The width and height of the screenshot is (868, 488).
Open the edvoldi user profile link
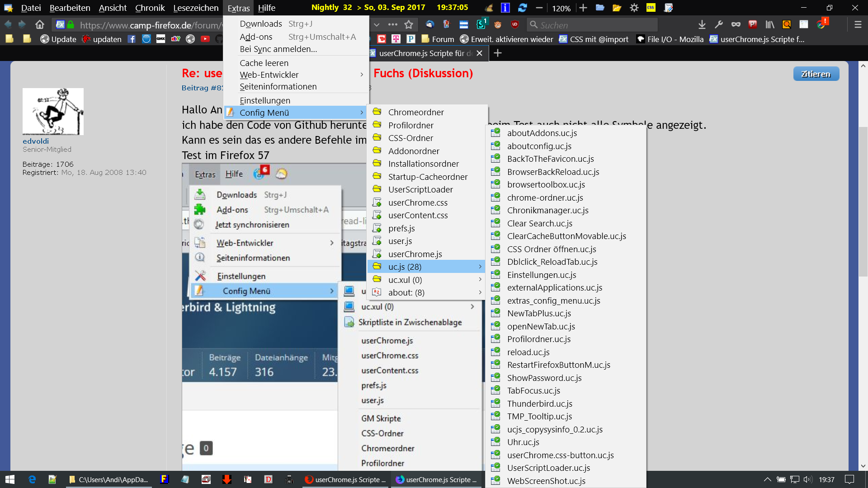click(36, 141)
